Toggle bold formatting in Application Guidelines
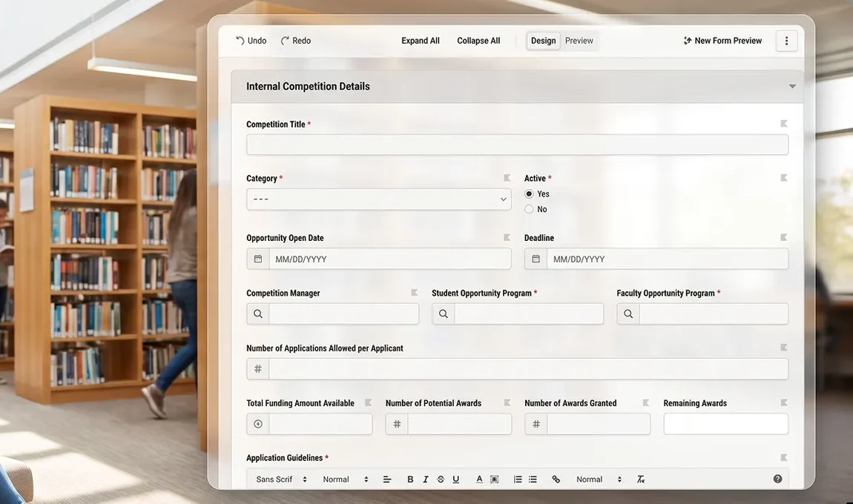 410,479
